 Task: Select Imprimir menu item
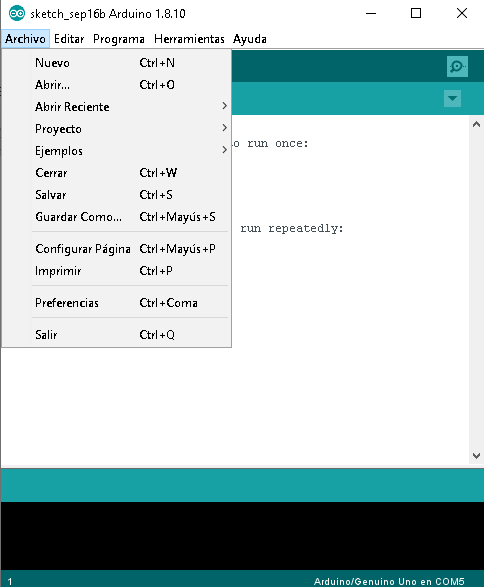116,271
